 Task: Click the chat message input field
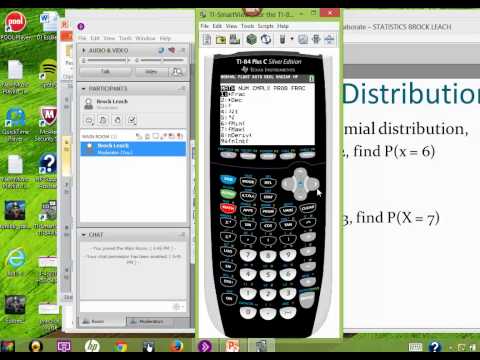tap(127, 307)
